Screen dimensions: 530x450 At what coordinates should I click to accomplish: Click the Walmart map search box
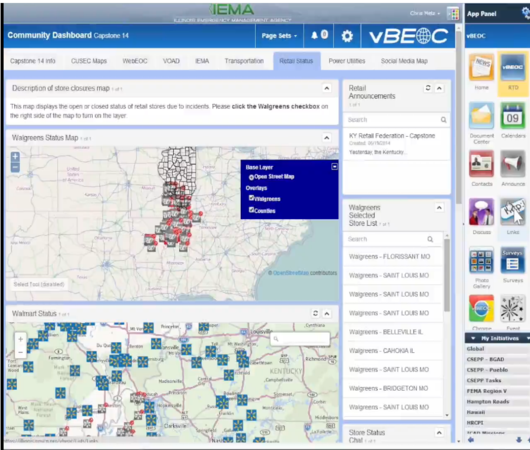click(x=300, y=338)
